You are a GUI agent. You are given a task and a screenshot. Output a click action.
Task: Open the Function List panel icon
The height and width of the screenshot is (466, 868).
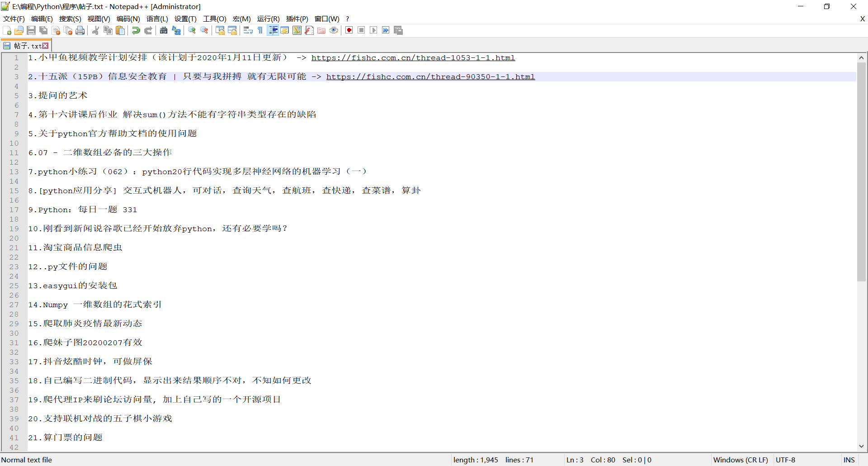point(309,30)
